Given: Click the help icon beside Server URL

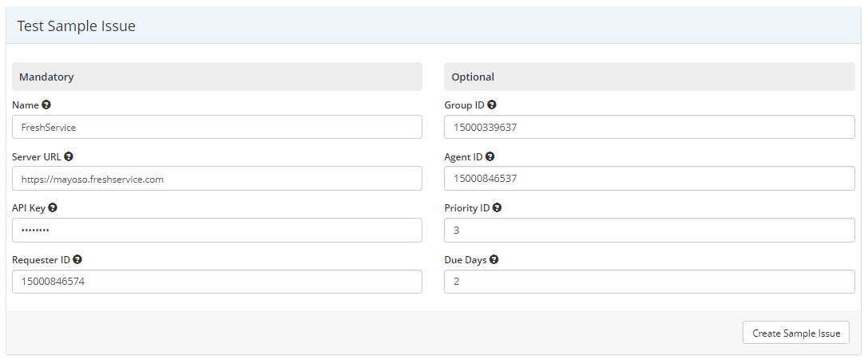Looking at the screenshot, I should [69, 156].
